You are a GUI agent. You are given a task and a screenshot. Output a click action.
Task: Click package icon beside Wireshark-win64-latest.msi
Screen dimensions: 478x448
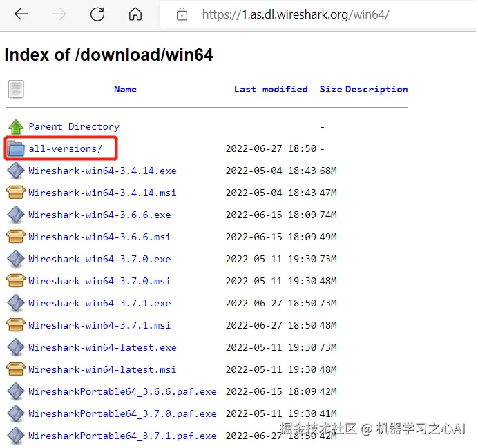pos(16,369)
